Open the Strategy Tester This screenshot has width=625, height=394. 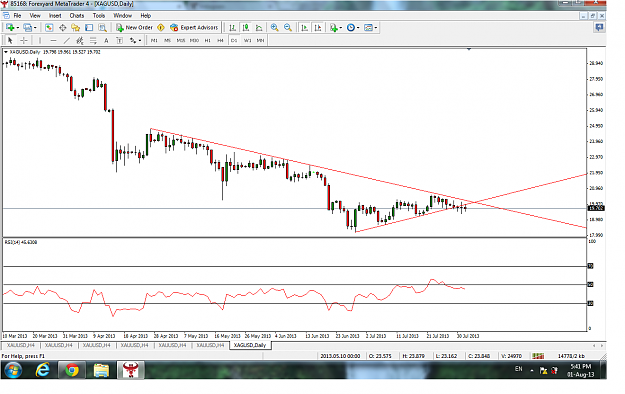[102, 28]
